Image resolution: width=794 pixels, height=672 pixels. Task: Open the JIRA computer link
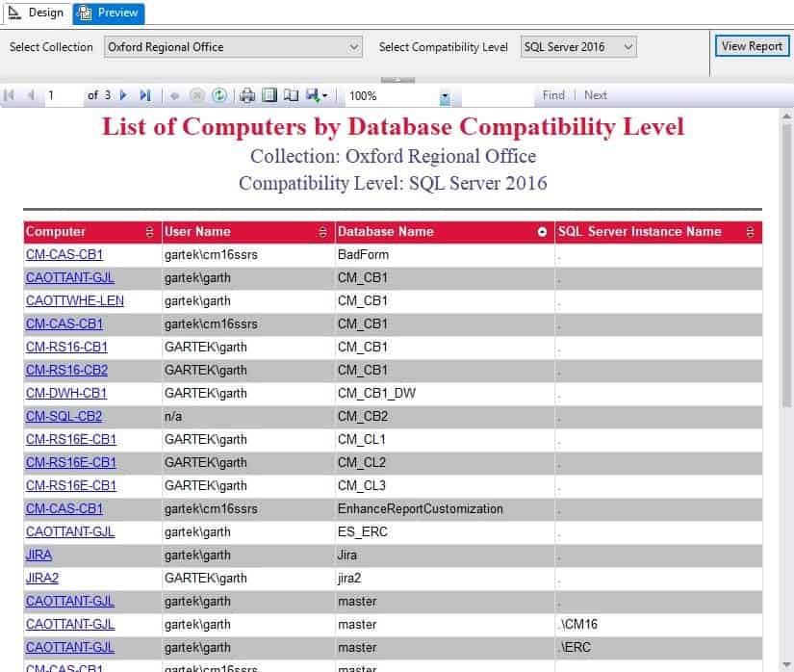click(x=39, y=555)
